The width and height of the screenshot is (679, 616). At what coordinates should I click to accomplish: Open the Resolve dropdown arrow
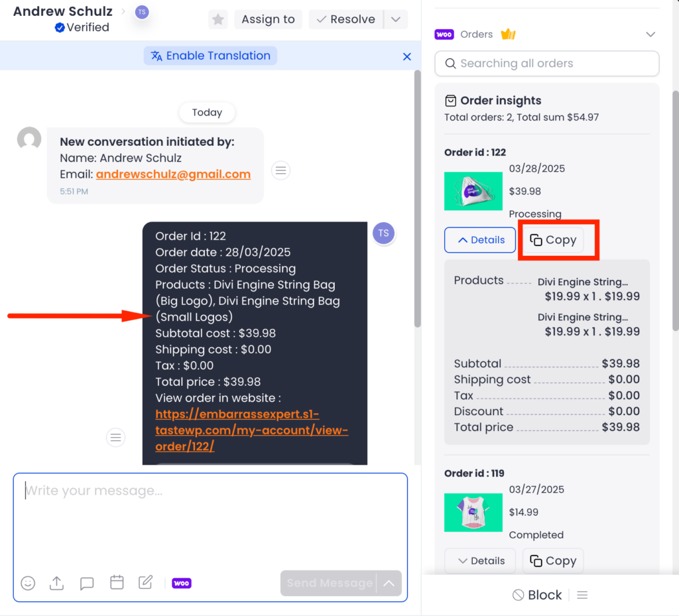(395, 19)
